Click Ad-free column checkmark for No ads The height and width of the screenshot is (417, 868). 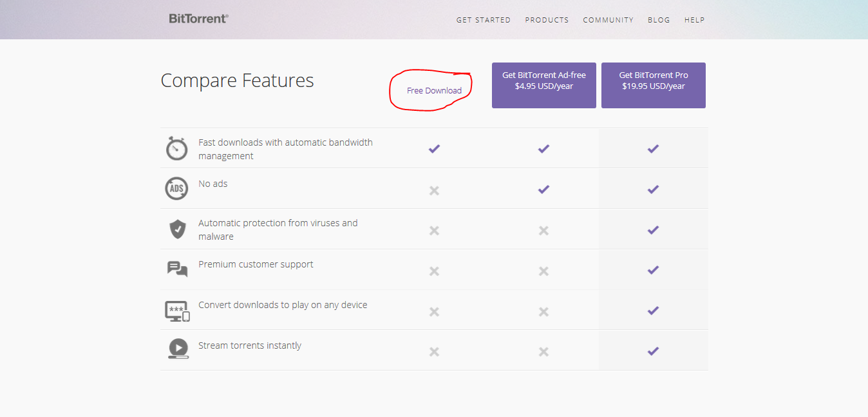pos(543,189)
